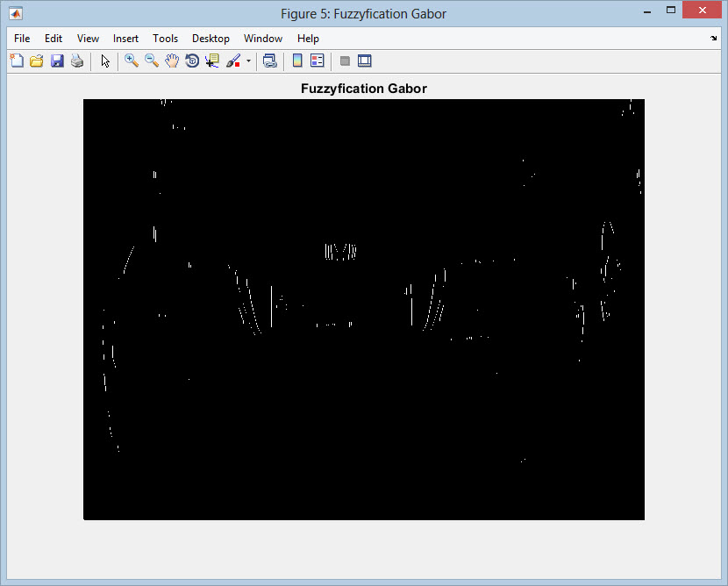
Task: Click the Link Plot icon
Action: click(270, 61)
